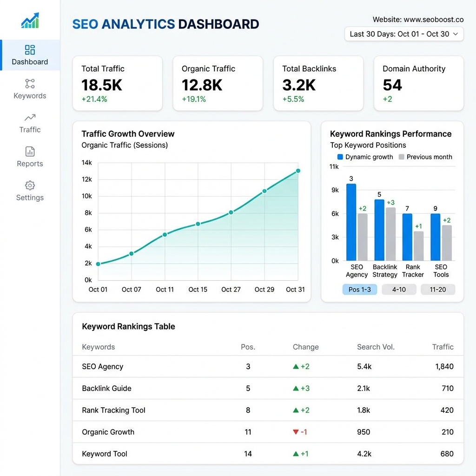The height and width of the screenshot is (476, 476).
Task: Click red down arrow in Organic Growth row
Action: 296,432
